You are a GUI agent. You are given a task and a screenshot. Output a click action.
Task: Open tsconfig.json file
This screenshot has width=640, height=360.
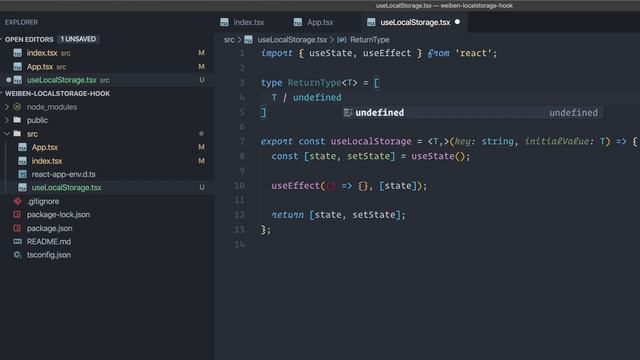click(49, 255)
